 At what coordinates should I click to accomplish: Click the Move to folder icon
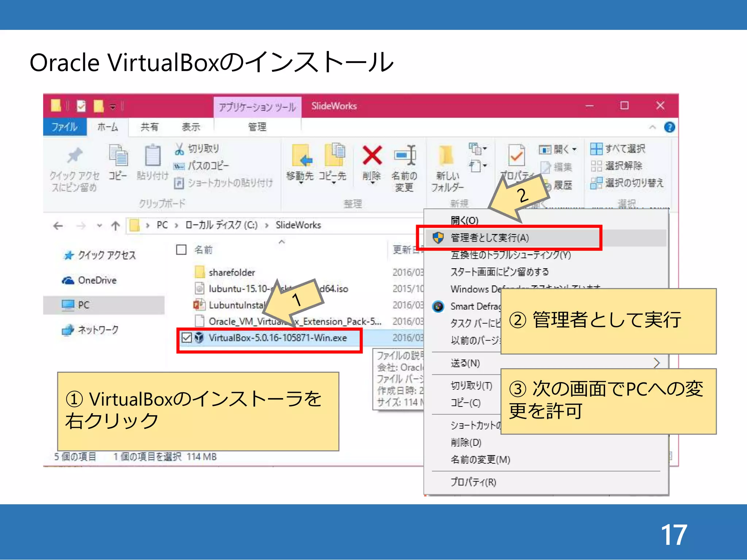(302, 156)
